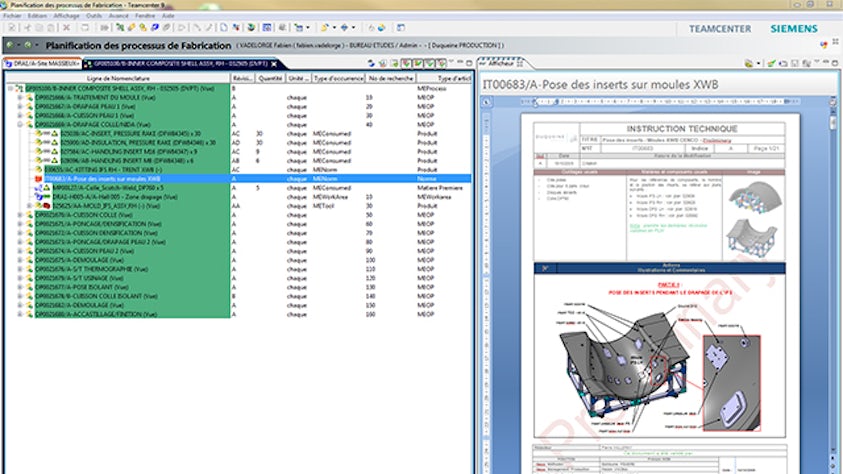Click the green back navigation arrow
Viewport: 843px width, 474px height.
[x=10, y=46]
